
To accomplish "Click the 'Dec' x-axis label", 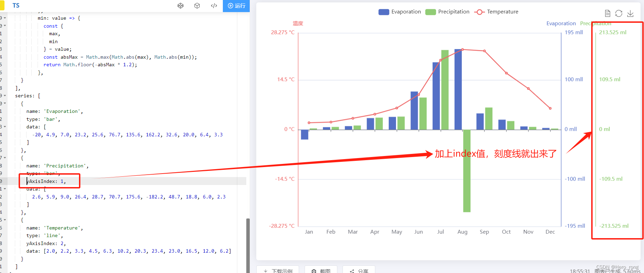I will pos(550,232).
